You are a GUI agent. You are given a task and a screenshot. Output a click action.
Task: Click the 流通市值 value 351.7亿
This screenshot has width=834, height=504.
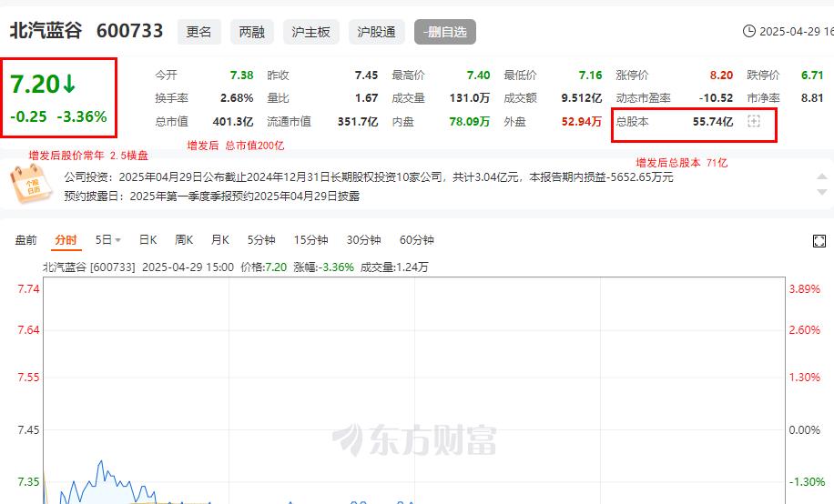[x=358, y=122]
